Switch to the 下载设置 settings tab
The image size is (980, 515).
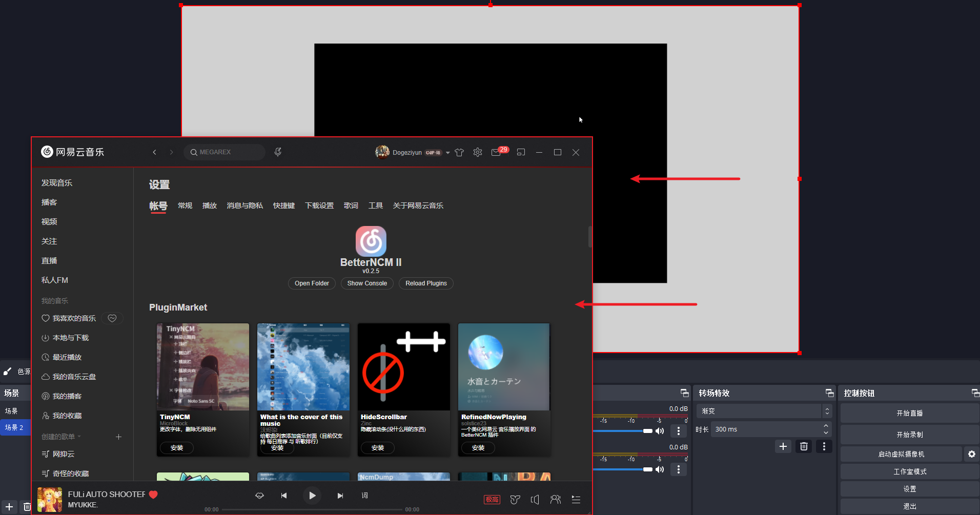pyautogui.click(x=319, y=205)
